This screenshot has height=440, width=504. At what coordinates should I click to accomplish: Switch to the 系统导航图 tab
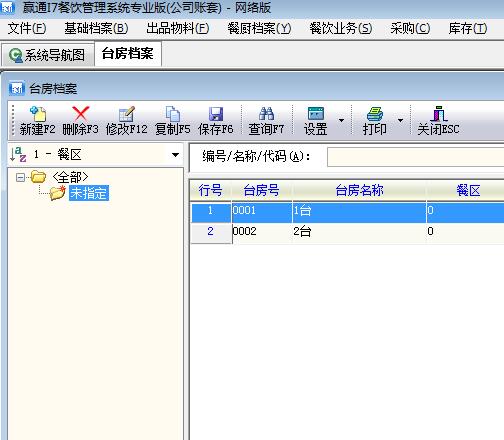tap(48, 55)
